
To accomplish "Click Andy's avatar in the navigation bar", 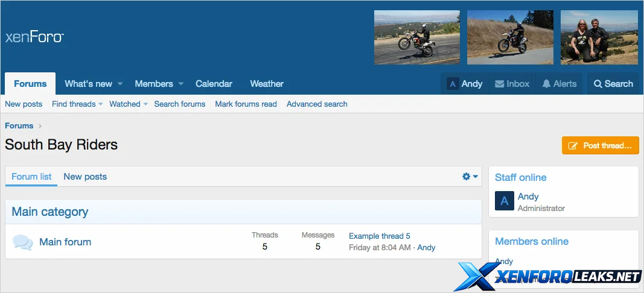I will click(453, 84).
